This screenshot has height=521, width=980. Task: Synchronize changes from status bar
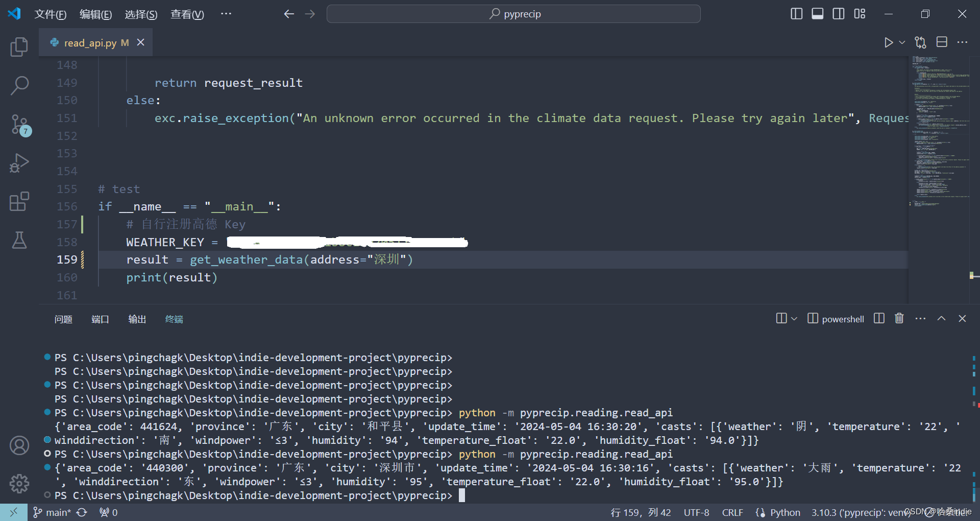(82, 512)
